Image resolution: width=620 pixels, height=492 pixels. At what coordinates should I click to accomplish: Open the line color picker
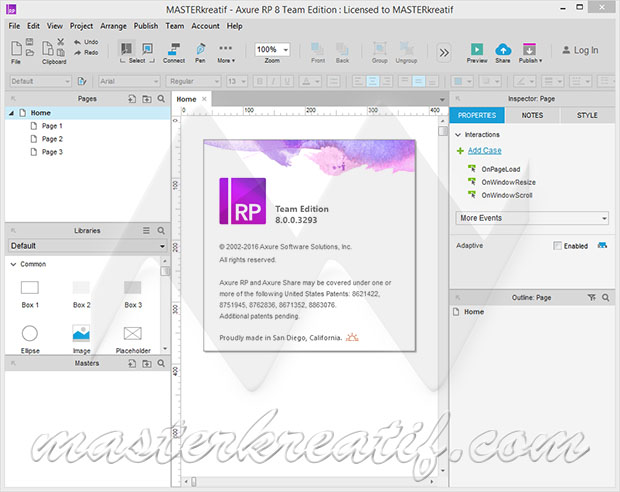pos(524,81)
